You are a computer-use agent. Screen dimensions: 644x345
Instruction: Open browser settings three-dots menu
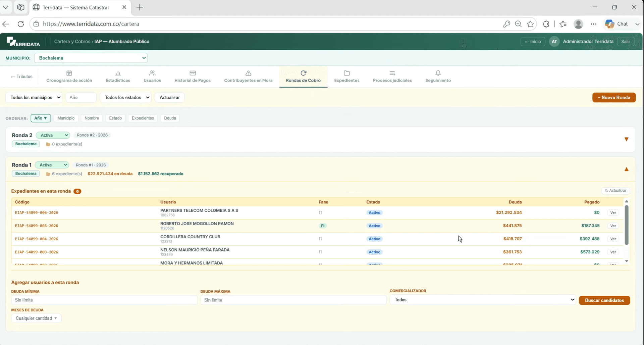pyautogui.click(x=594, y=24)
